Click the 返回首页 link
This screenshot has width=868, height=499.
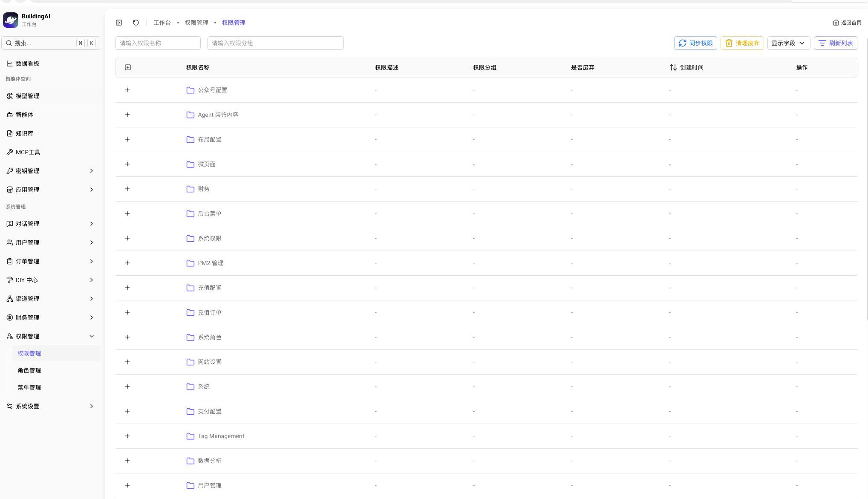pos(847,23)
